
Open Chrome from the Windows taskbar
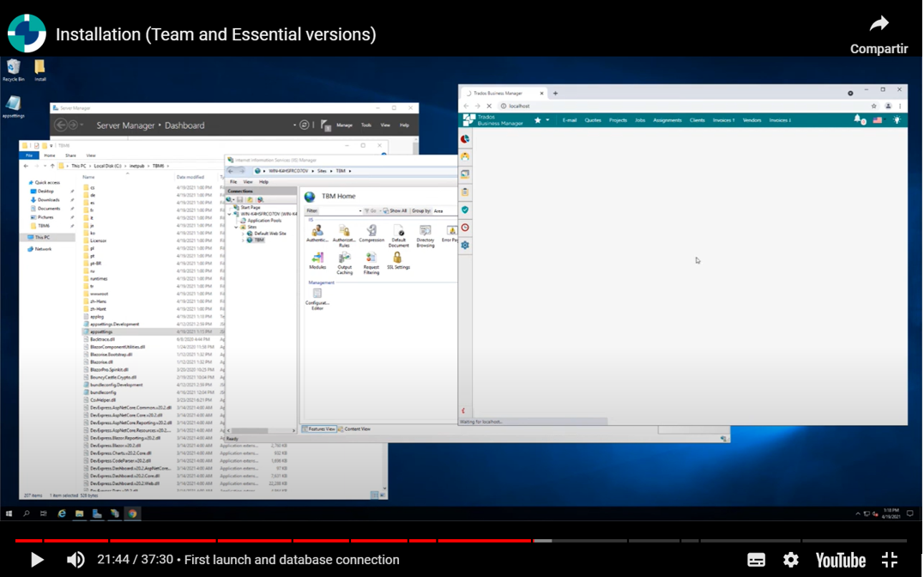tap(133, 513)
